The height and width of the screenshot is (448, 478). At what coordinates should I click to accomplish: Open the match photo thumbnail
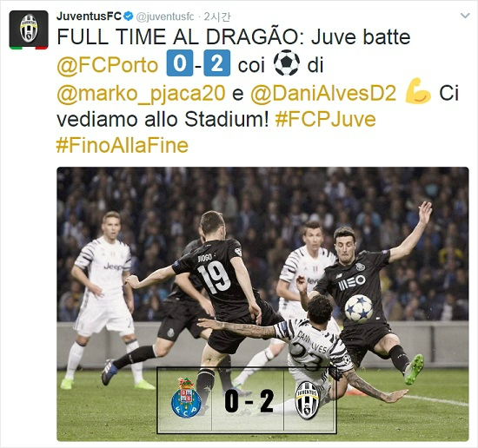coord(262,304)
